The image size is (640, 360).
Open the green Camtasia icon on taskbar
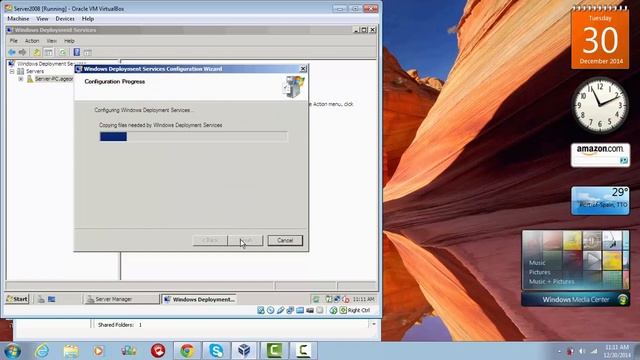coord(274,351)
